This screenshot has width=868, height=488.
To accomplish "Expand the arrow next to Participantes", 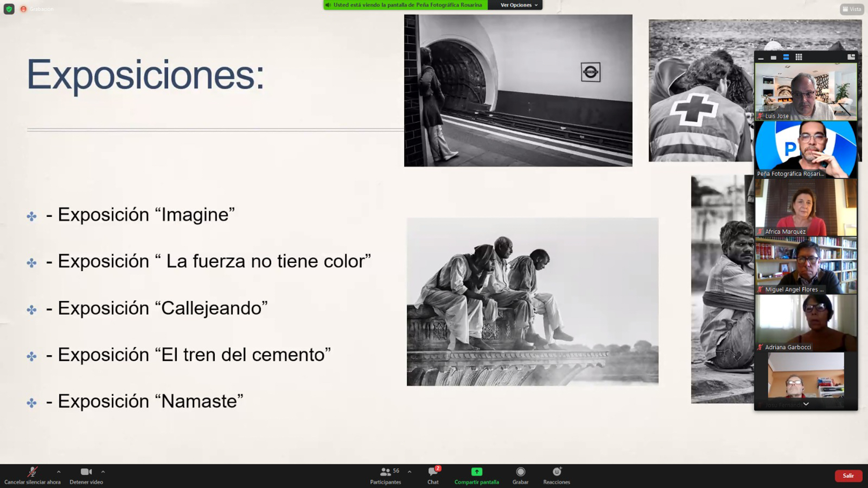I will coord(409,472).
